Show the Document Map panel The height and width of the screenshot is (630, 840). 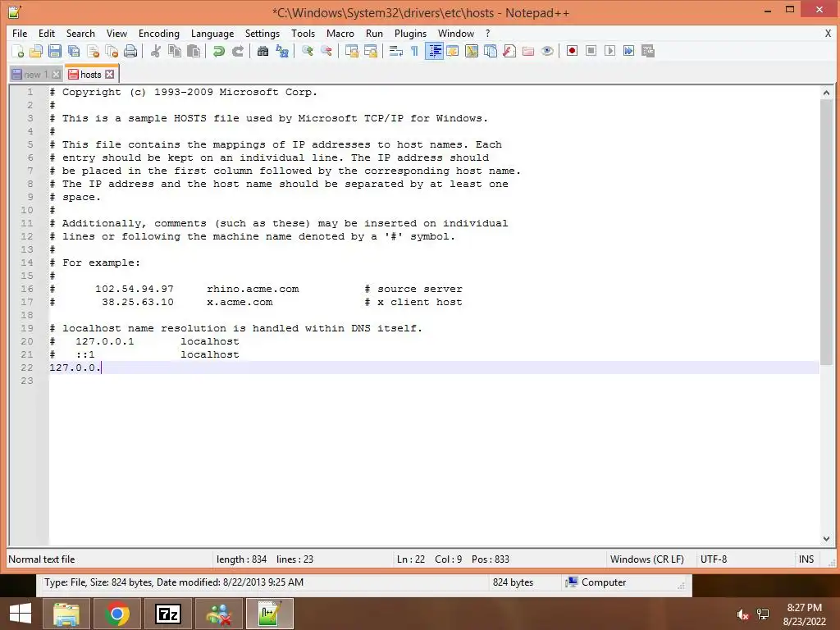[x=472, y=51]
